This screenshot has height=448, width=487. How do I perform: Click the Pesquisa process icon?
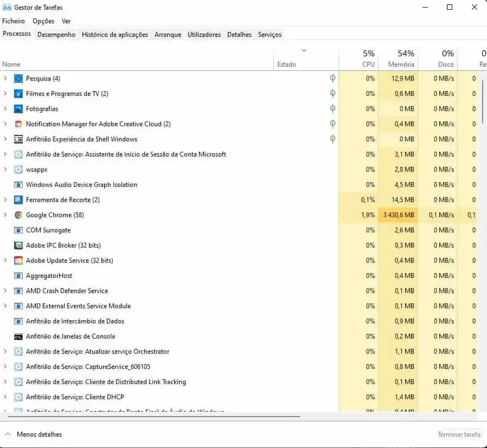pyautogui.click(x=18, y=79)
